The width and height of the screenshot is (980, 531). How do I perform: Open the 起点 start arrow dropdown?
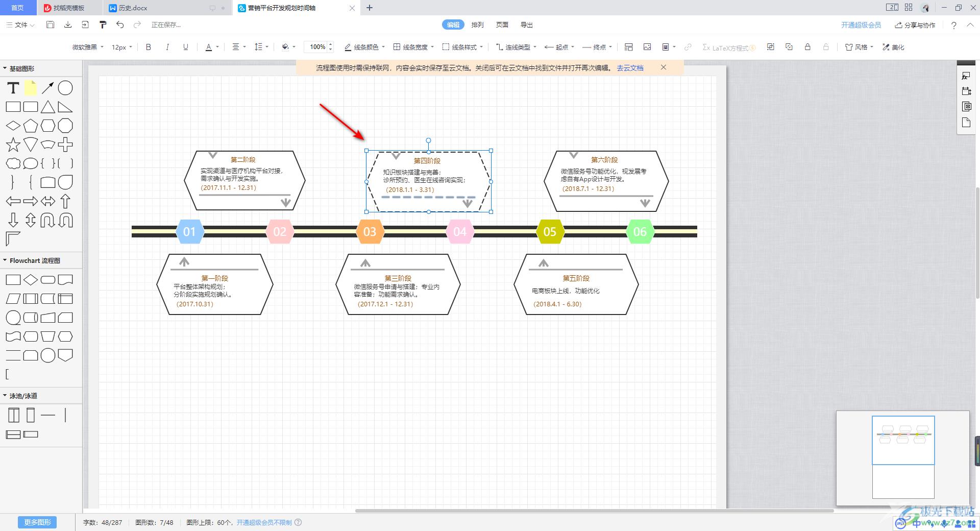tap(559, 47)
